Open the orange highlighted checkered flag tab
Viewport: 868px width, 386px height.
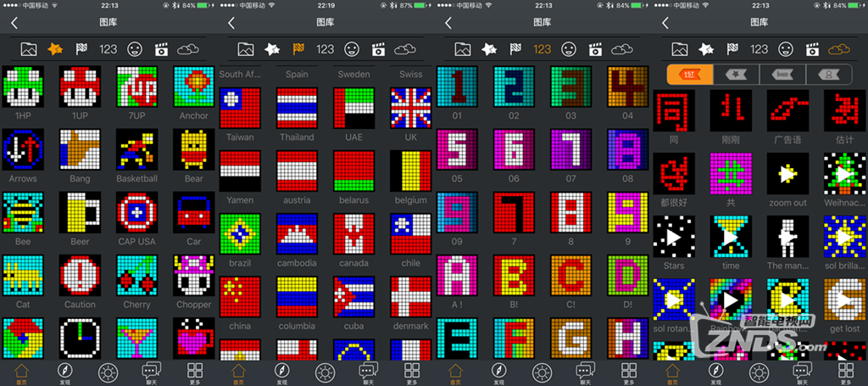click(298, 49)
